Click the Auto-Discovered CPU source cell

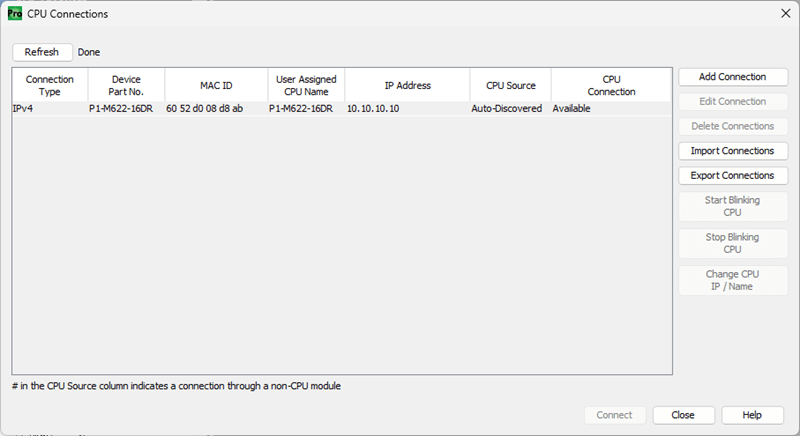[507, 109]
